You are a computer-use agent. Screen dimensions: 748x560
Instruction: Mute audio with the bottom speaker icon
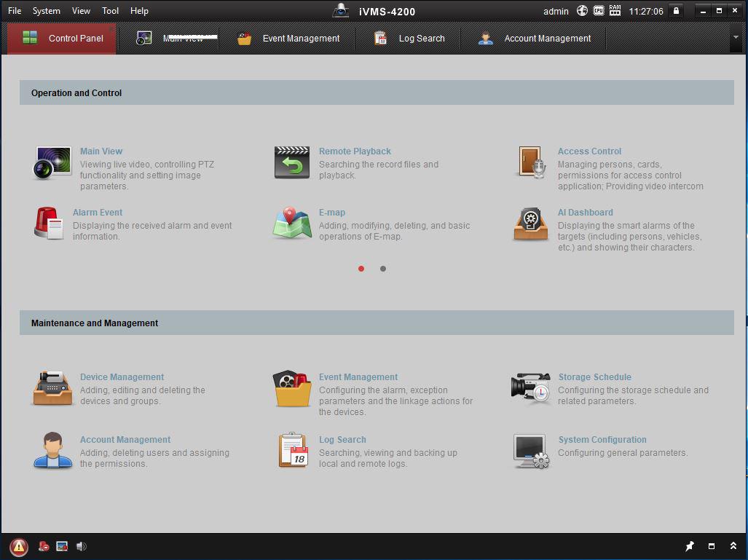81,546
